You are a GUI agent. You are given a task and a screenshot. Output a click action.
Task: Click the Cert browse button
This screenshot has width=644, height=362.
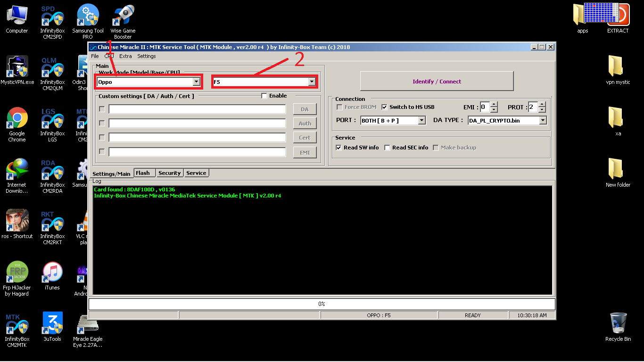[305, 138]
